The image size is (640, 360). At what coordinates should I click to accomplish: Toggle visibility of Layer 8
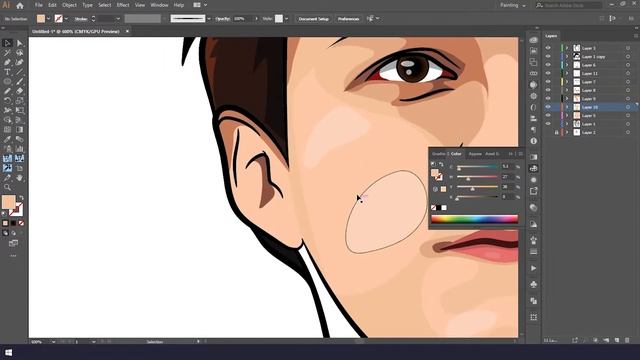548,90
